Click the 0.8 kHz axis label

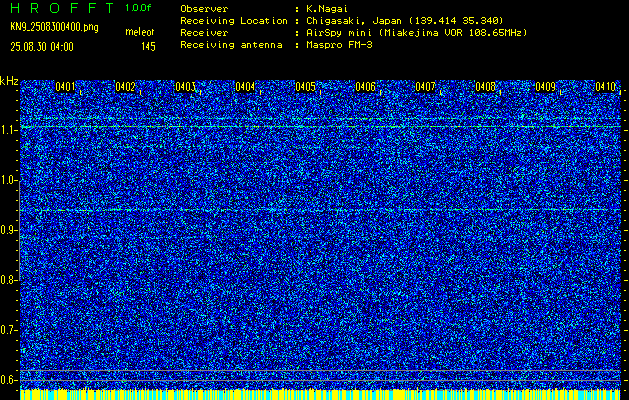point(8,280)
